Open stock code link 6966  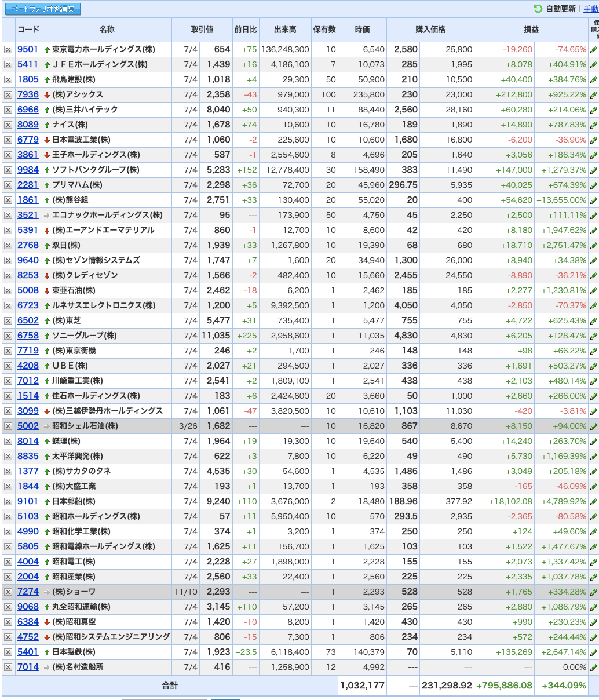point(28,110)
